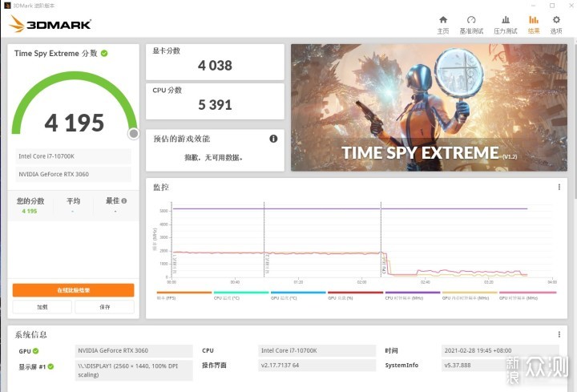Open the three-dot menu in 系统信息 panel

[x=559, y=334]
